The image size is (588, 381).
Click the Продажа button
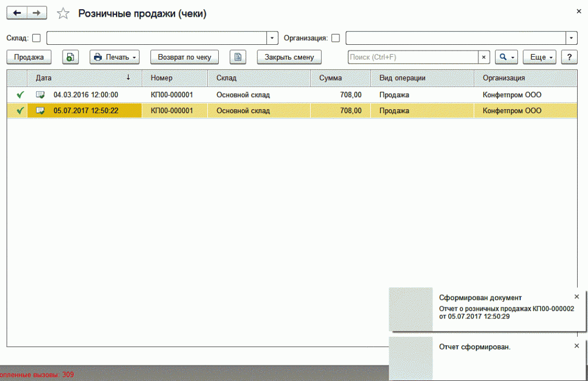click(x=29, y=57)
